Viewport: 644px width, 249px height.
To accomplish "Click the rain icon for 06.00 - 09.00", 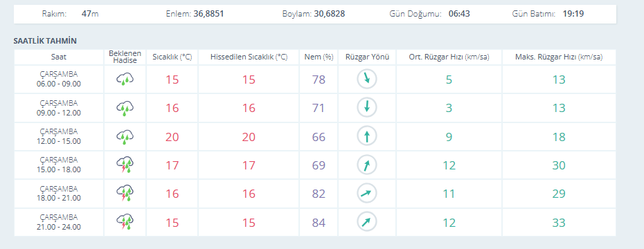I will pos(125,79).
